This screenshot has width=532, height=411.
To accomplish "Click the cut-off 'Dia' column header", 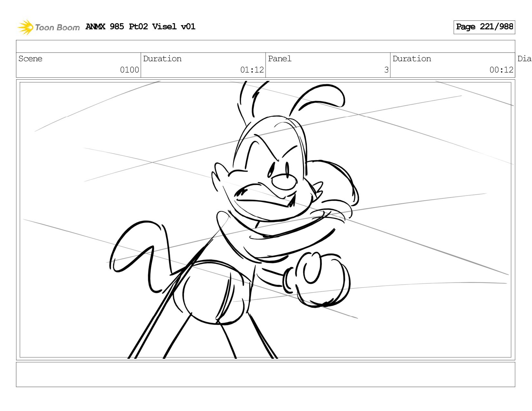I will click(524, 59).
